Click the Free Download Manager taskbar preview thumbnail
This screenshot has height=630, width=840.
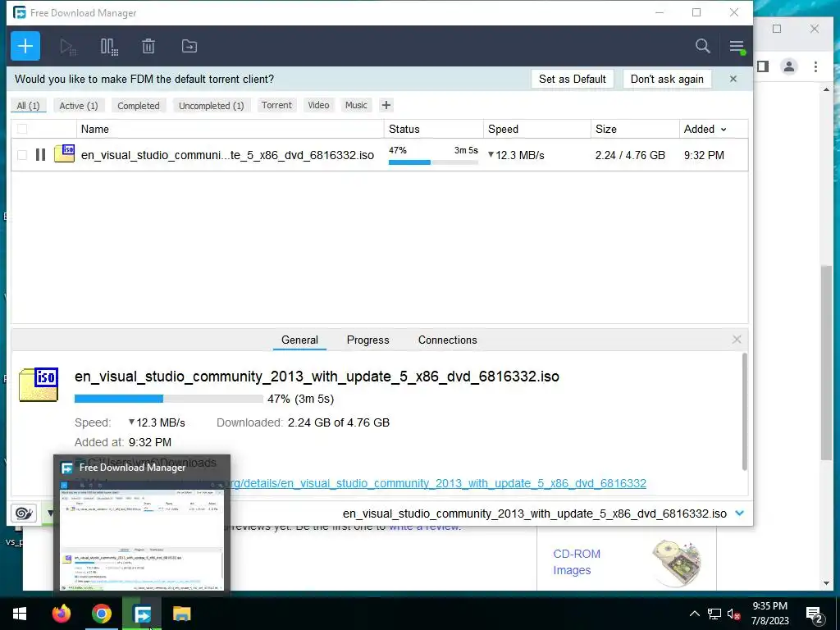(141, 533)
